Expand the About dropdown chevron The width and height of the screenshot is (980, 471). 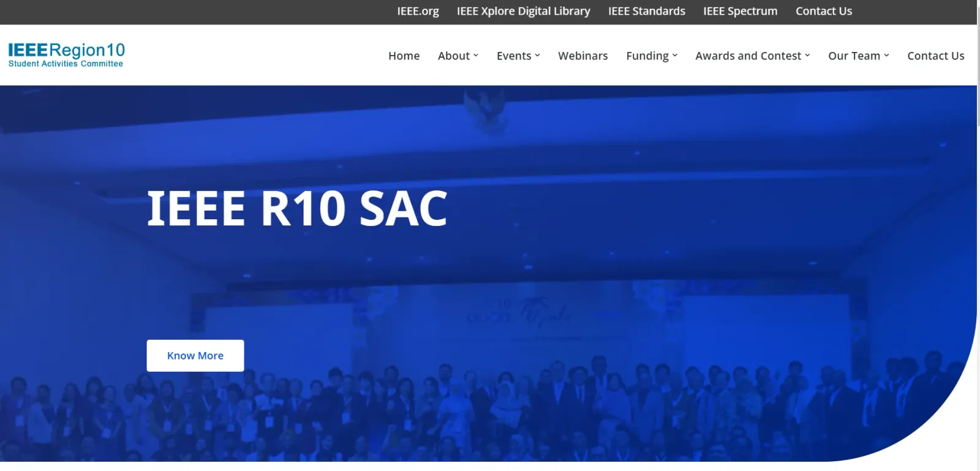tap(476, 56)
